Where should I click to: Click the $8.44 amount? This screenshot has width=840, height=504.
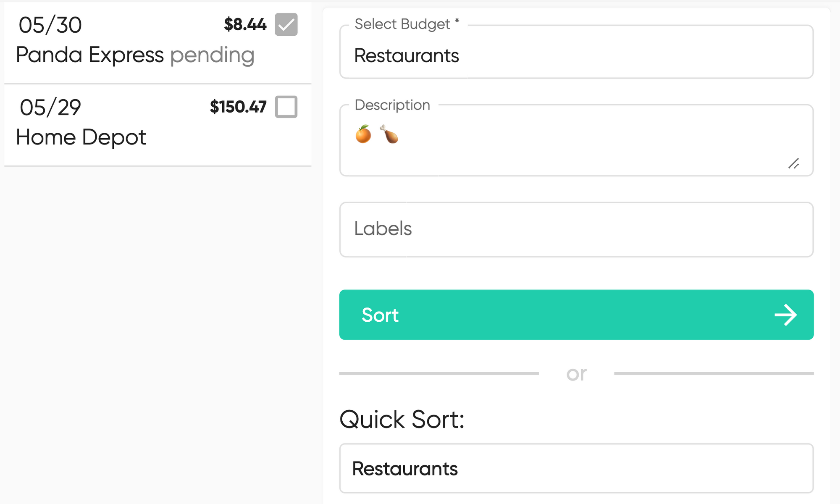coord(245,24)
